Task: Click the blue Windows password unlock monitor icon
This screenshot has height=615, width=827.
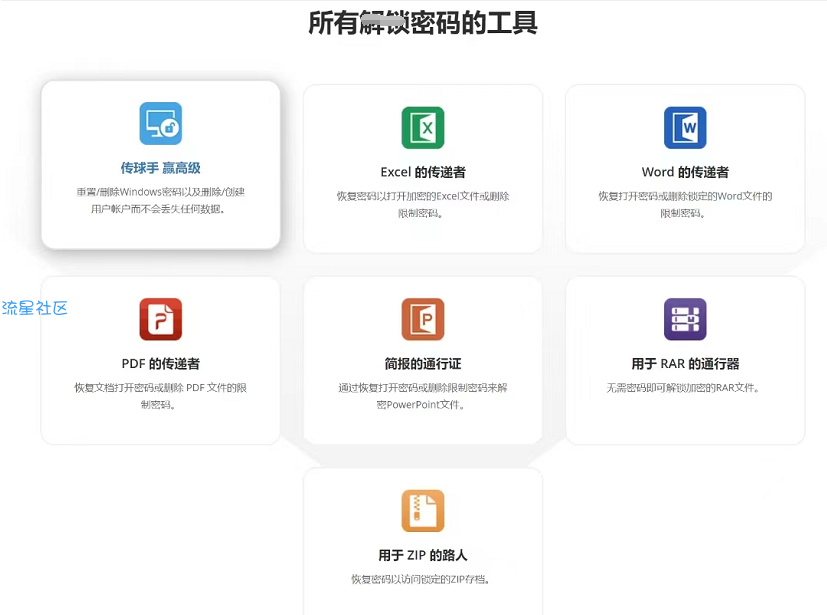Action: 160,123
